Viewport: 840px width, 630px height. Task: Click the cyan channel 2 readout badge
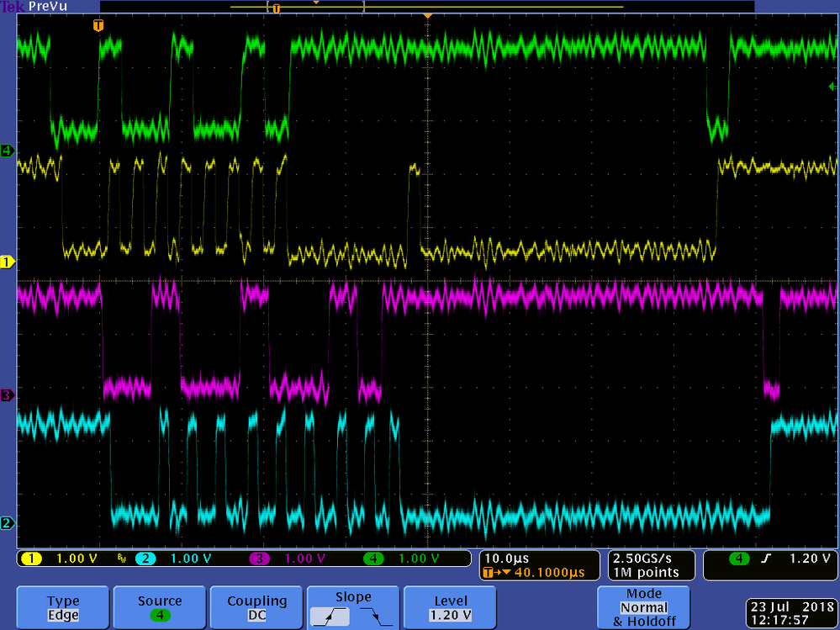coord(145,559)
